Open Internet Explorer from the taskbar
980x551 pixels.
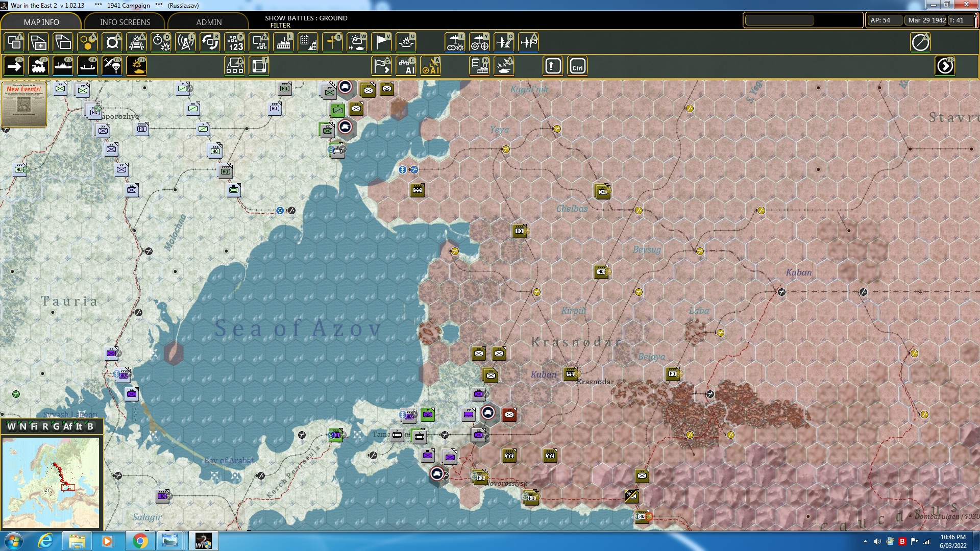pos(45,541)
